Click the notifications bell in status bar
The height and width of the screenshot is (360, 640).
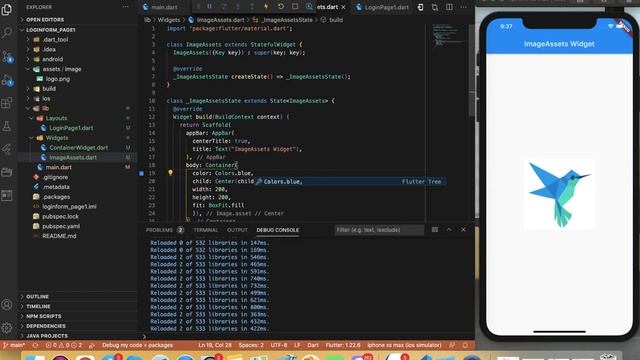click(465, 345)
